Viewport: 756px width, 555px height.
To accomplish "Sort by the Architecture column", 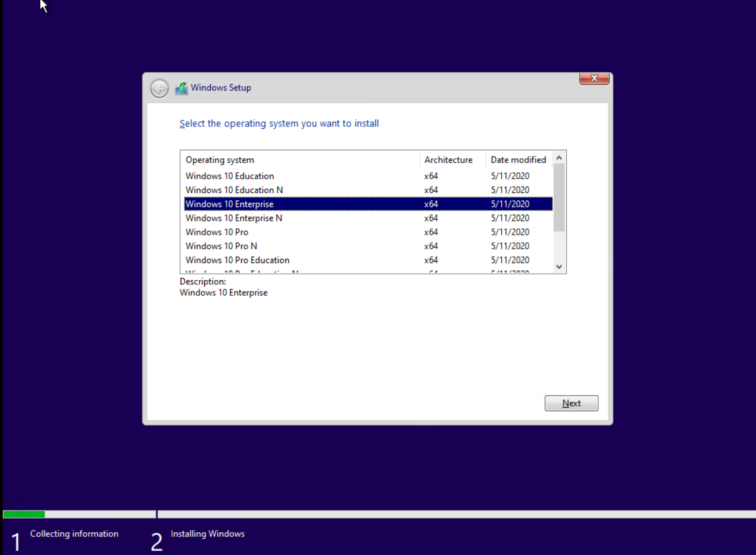I will 449,160.
